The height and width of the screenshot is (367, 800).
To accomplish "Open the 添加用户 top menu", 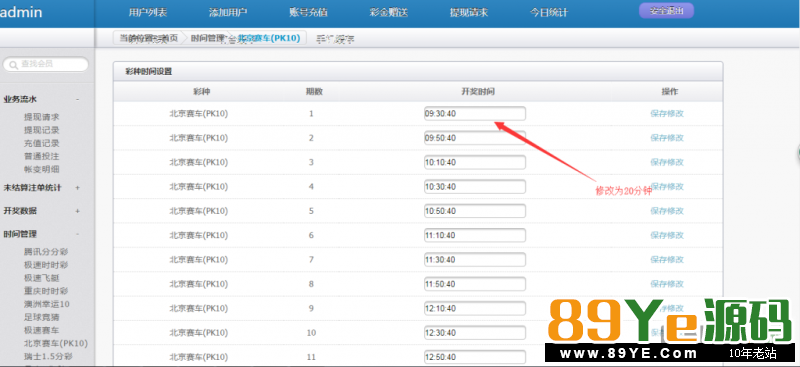I will pos(228,13).
